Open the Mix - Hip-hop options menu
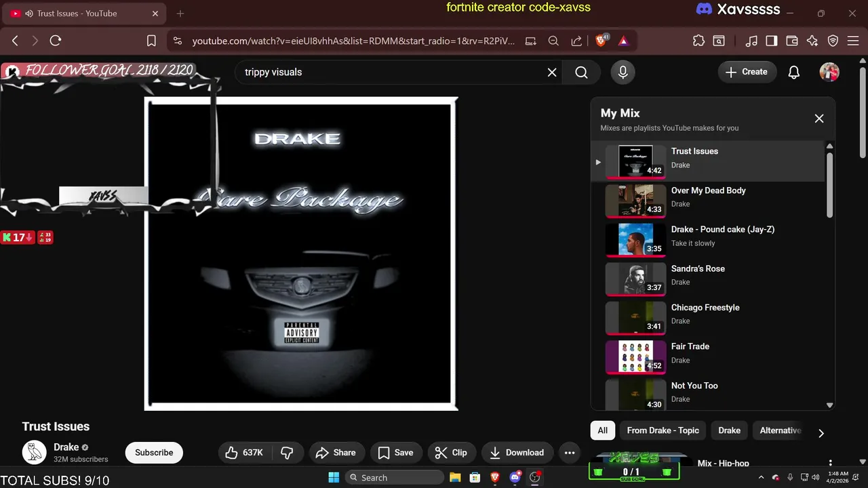 click(830, 464)
